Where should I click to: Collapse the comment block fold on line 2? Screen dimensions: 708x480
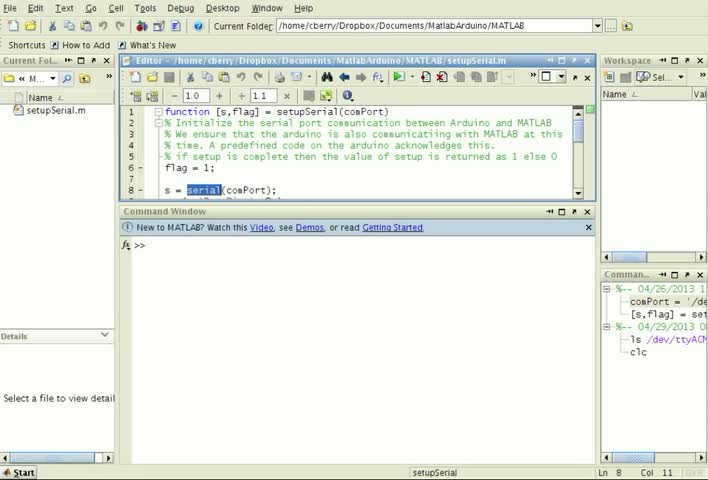[x=158, y=123]
